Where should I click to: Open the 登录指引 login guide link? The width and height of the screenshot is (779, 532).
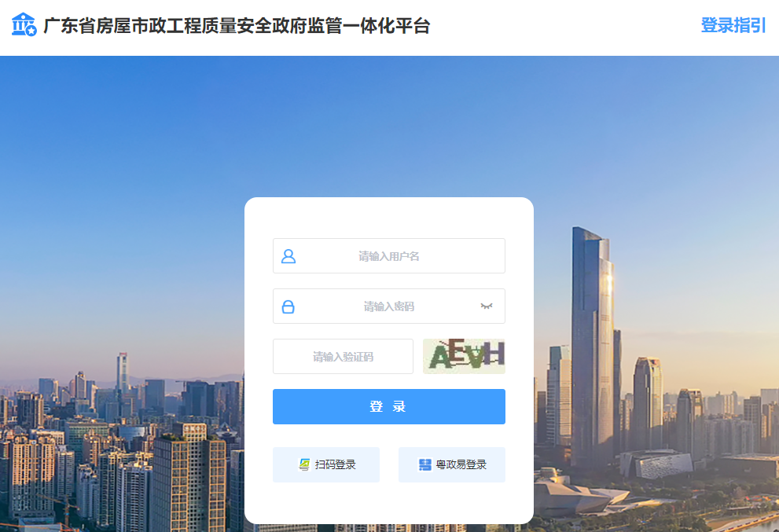[x=733, y=25]
